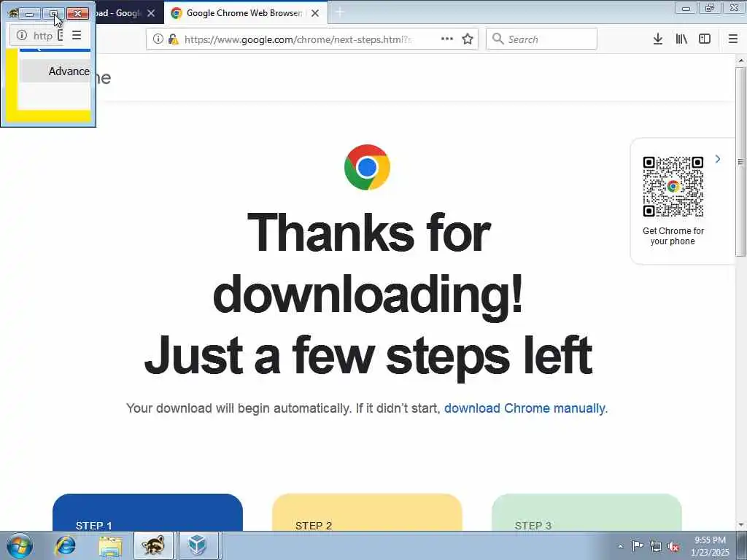Expand the Get Chrome for your phone chevron
Screen dimensions: 747x560
click(718, 159)
